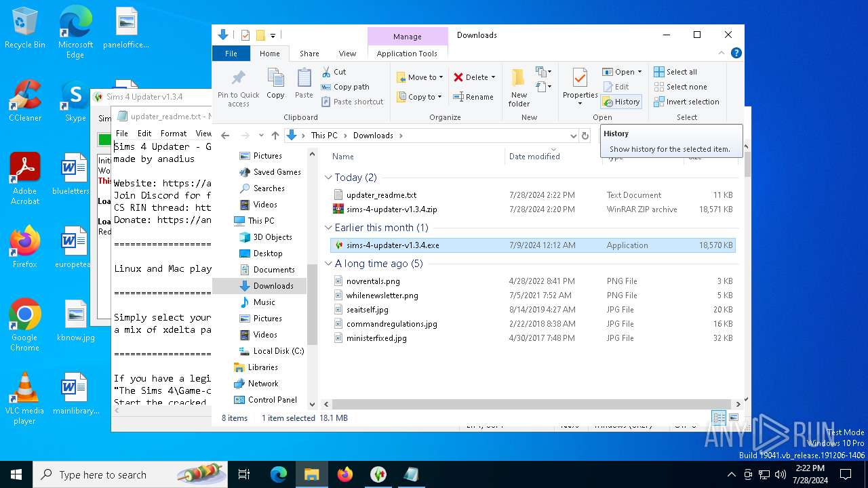This screenshot has height=488, width=868.
Task: Select Documents in navigation pane
Action: (267, 270)
